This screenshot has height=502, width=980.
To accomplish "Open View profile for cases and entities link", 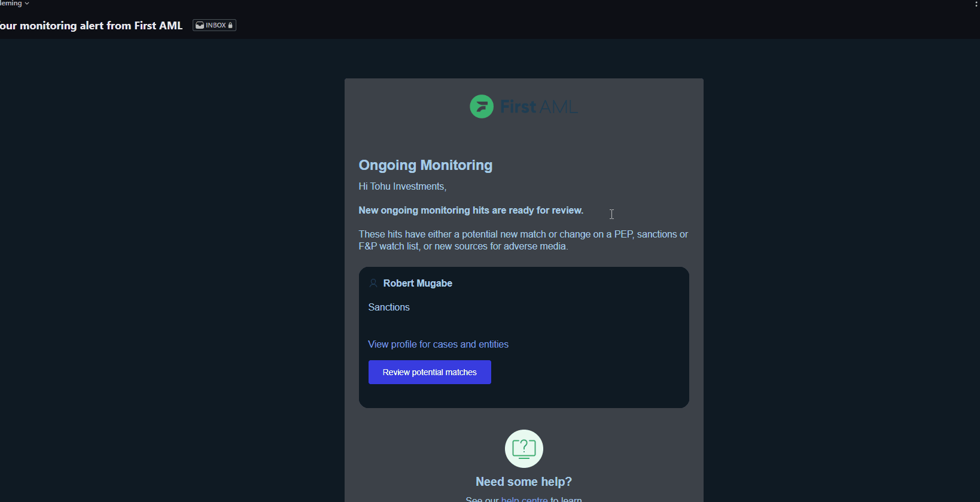I will pyautogui.click(x=438, y=344).
